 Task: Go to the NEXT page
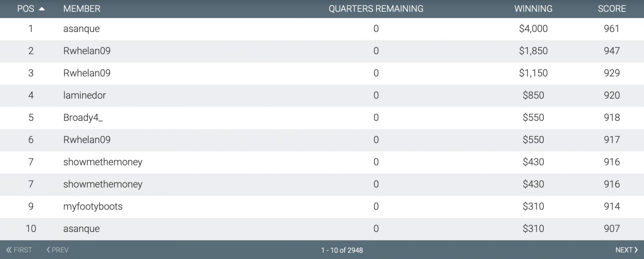pos(627,250)
